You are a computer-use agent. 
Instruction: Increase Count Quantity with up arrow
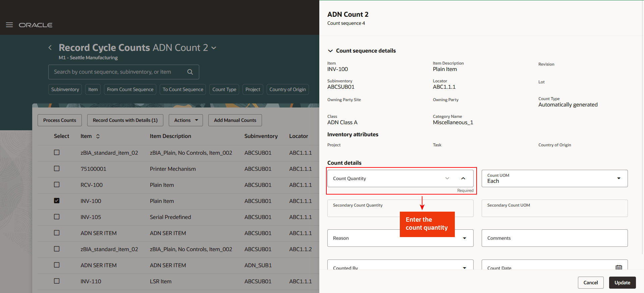tap(463, 178)
